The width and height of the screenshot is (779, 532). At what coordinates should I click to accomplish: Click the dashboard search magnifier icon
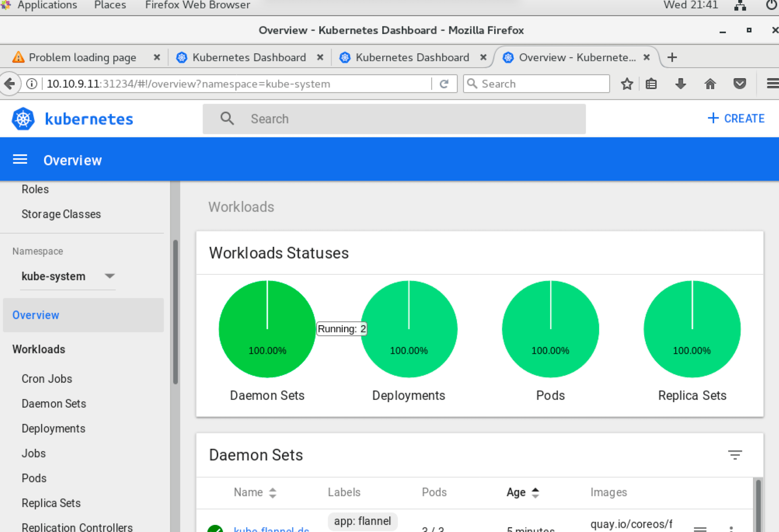click(227, 119)
